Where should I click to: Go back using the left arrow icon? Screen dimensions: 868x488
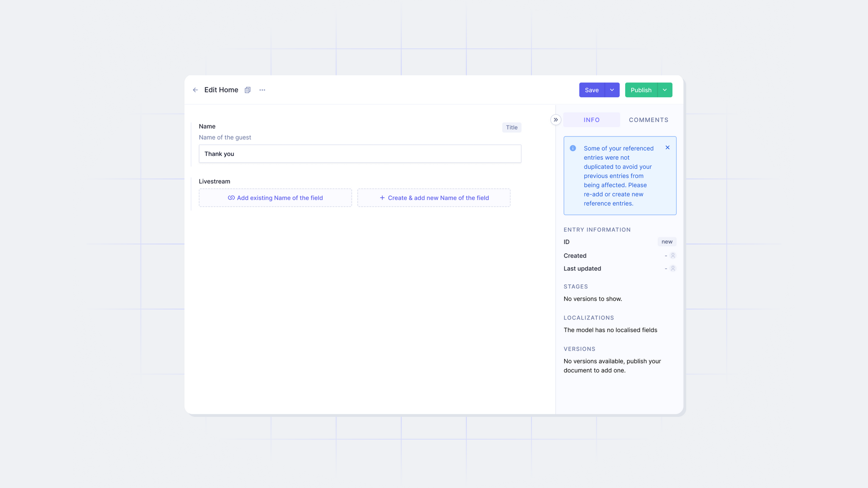195,90
